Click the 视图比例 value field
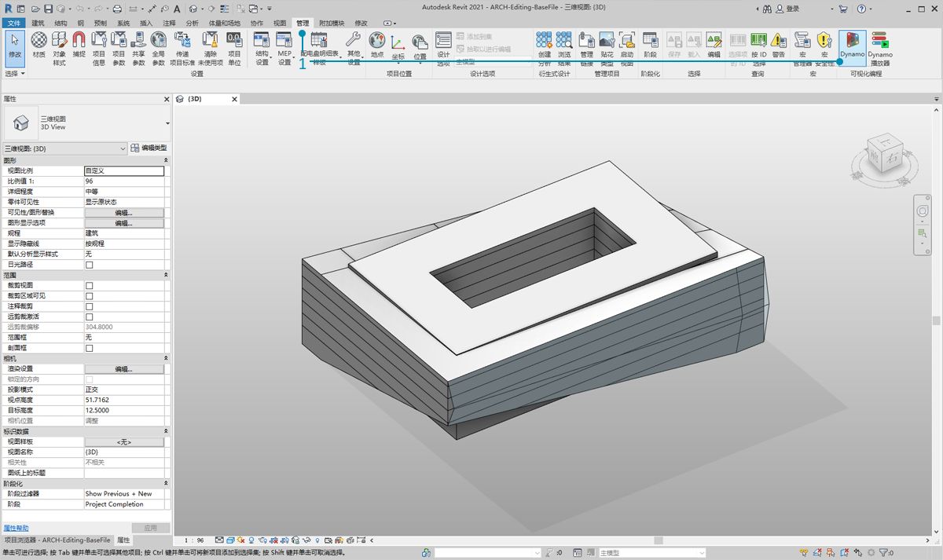 (x=124, y=170)
